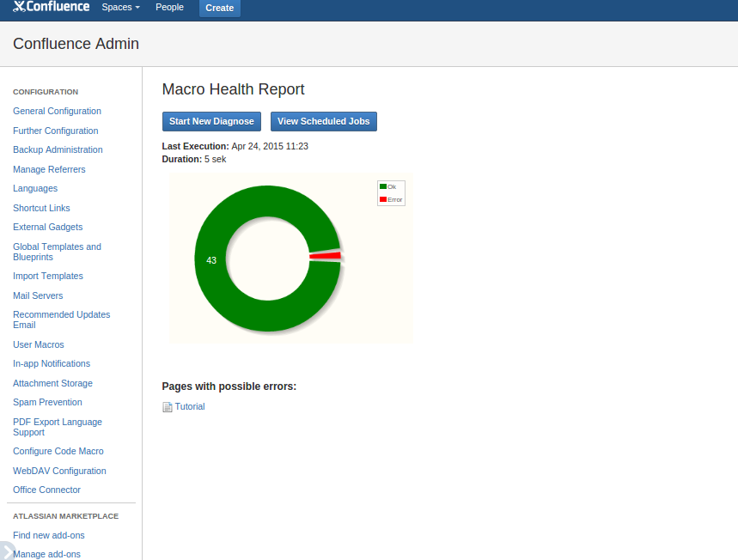The width and height of the screenshot is (738, 560).
Task: Click the red Error chart segment
Action: [x=326, y=256]
